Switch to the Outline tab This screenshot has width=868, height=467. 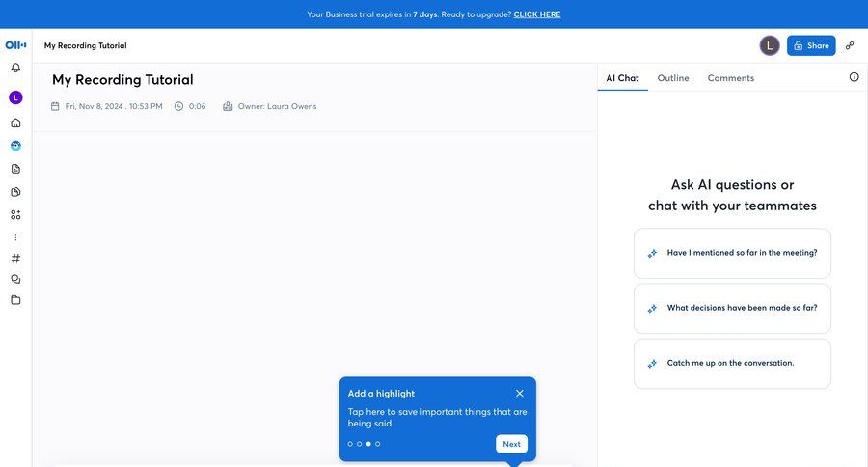[x=673, y=78]
